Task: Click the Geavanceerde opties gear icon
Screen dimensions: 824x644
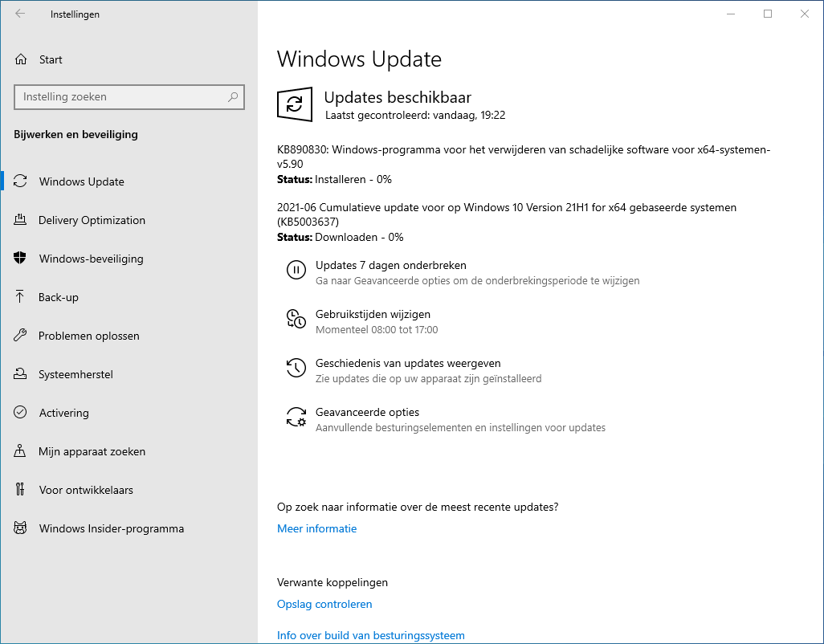Action: [296, 418]
